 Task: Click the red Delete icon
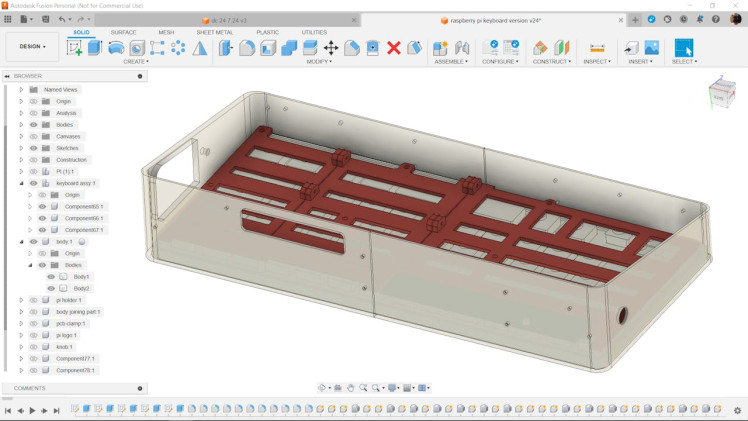point(394,48)
